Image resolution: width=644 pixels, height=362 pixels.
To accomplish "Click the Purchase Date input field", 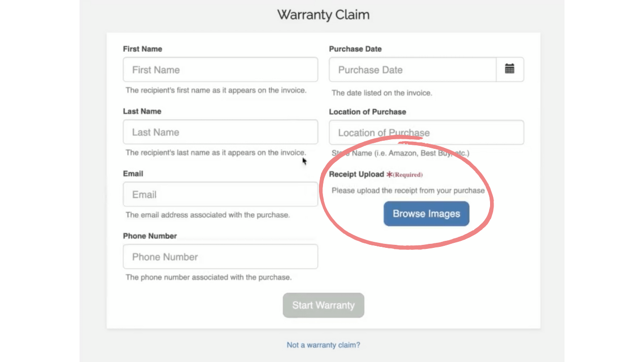I will click(413, 69).
